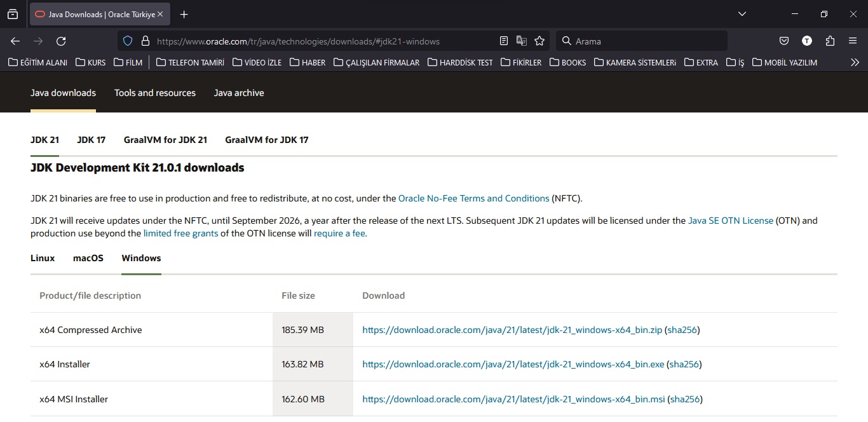Image resolution: width=868 pixels, height=422 pixels.
Task: Open the ÇALIŞILAN FİRMALAR bookmark folder
Action: pyautogui.click(x=376, y=62)
